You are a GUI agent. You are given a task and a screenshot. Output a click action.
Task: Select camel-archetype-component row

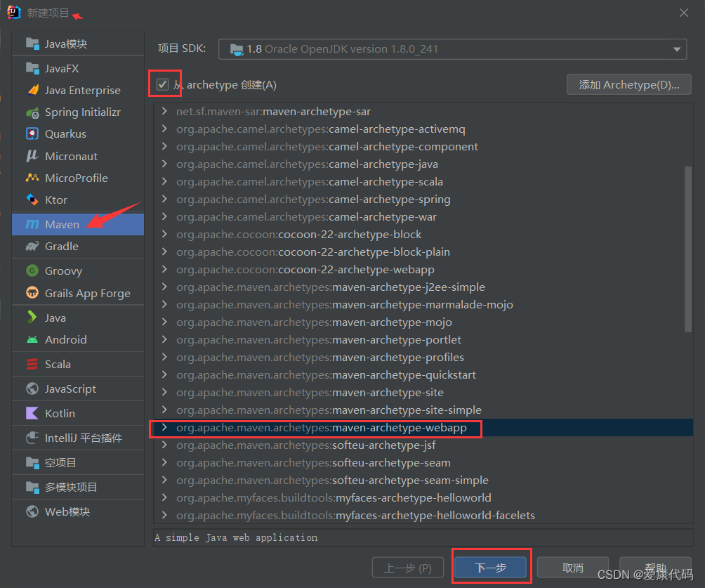pos(423,146)
